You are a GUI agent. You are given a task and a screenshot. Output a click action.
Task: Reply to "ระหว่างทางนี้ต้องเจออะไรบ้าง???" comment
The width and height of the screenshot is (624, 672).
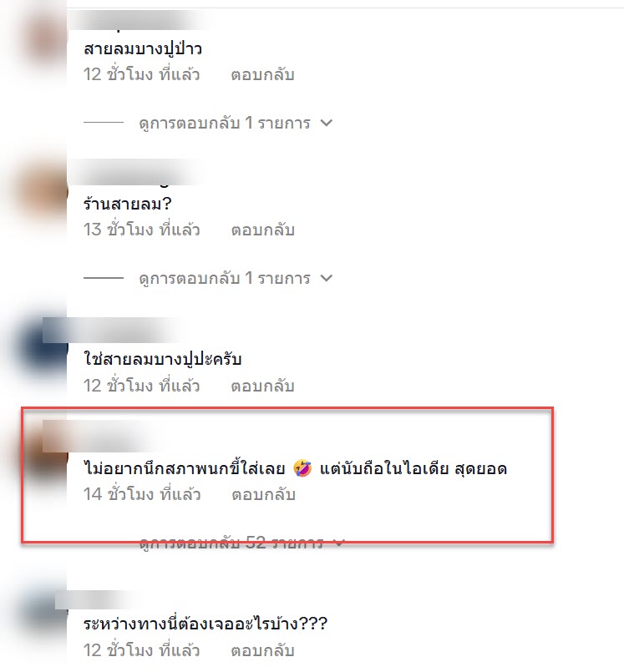pos(262,650)
